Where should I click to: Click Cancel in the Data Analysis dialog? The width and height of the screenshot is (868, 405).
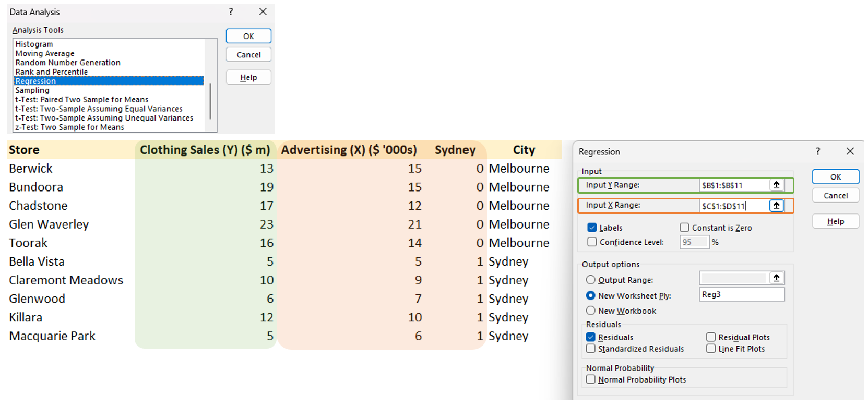(248, 55)
